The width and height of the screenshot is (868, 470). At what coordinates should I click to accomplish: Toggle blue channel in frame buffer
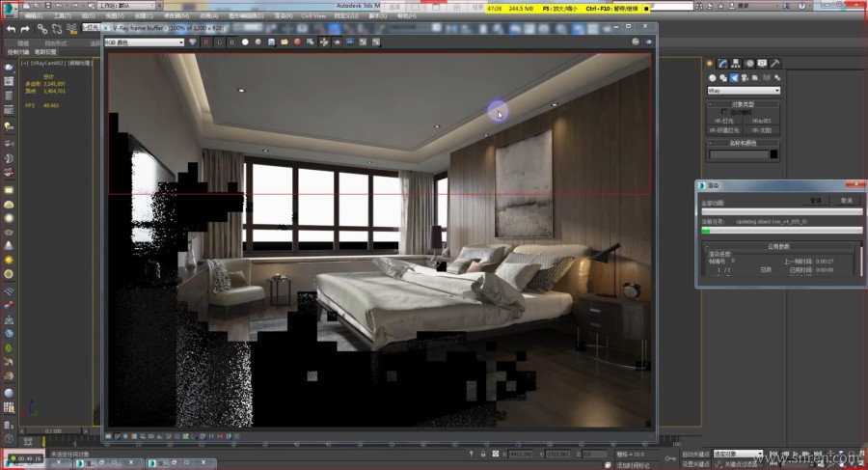point(231,42)
